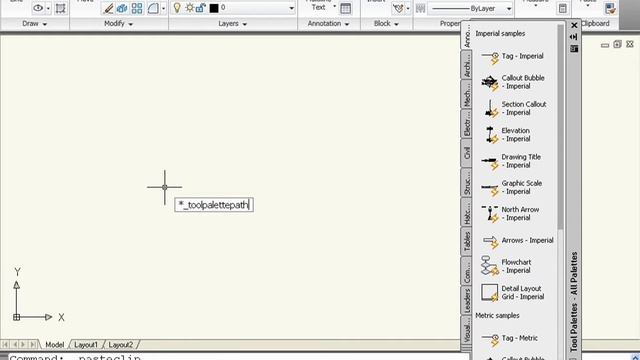640x360 pixels.
Task: Expand the Modify panel
Action: tap(118, 24)
